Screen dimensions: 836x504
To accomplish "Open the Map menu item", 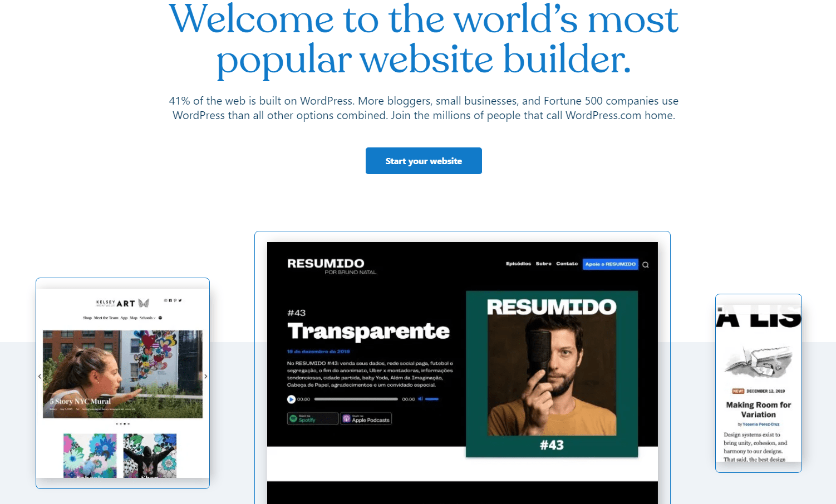I will [x=134, y=318].
